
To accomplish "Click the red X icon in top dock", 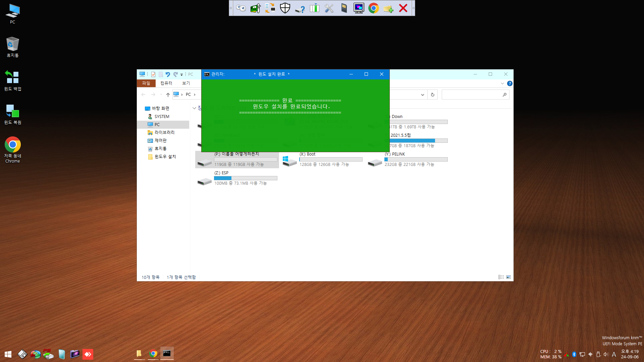I will 403,8.
